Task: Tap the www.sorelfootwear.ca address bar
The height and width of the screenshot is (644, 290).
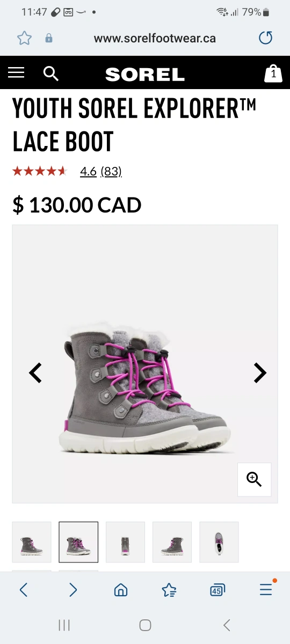Action: [x=155, y=39]
